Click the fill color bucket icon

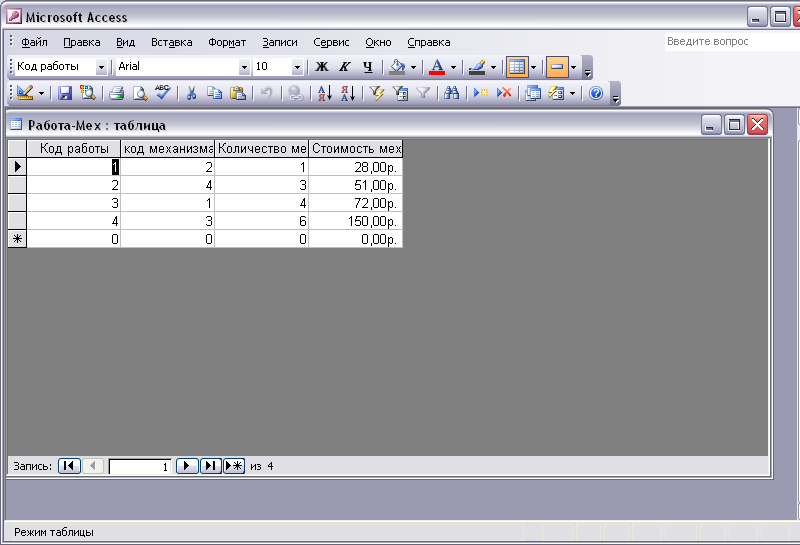(397, 67)
